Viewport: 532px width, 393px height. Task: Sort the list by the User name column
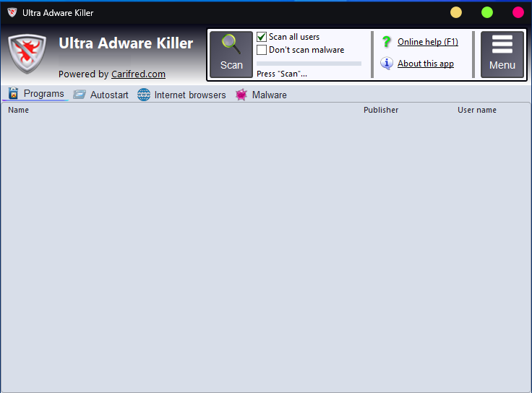(476, 110)
